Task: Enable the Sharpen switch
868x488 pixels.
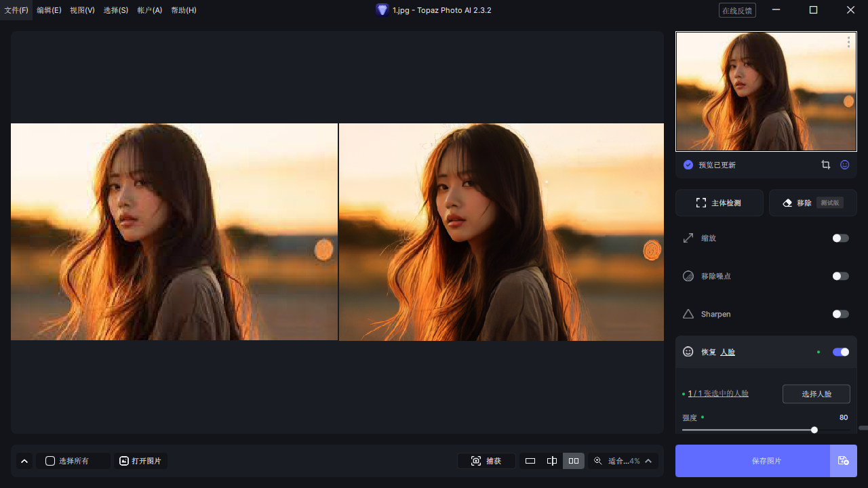Action: (x=840, y=314)
